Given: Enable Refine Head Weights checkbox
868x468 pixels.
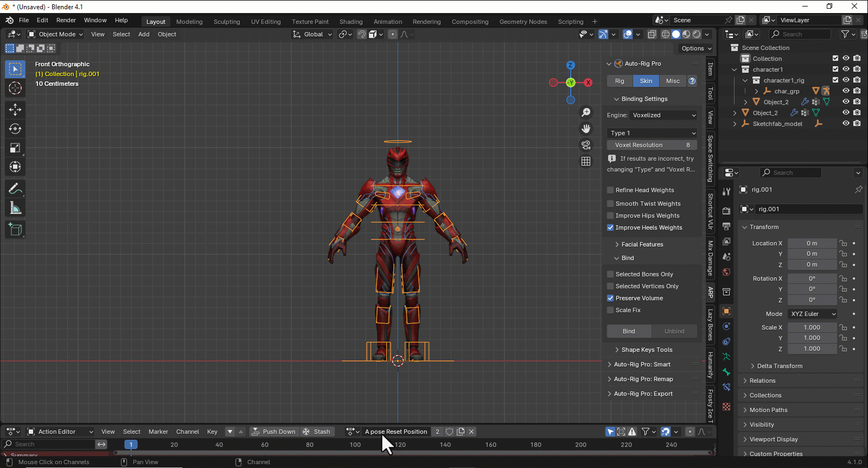Looking at the screenshot, I should pyautogui.click(x=610, y=190).
